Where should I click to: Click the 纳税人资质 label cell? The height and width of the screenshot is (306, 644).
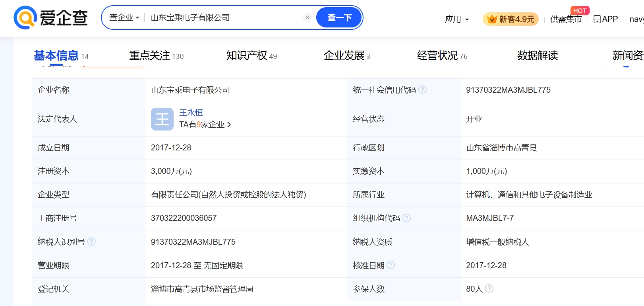(403, 242)
